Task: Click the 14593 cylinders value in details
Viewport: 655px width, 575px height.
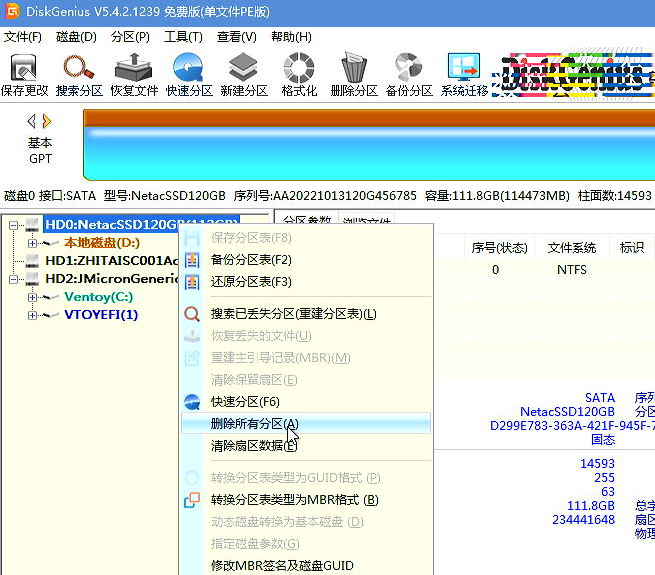Action: 597,464
